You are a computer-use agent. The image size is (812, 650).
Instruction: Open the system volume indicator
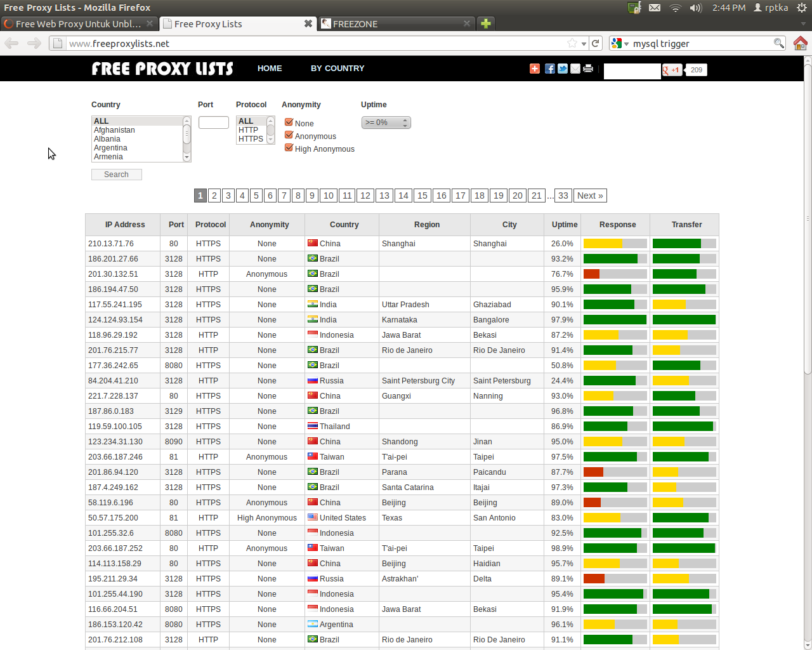[x=695, y=8]
